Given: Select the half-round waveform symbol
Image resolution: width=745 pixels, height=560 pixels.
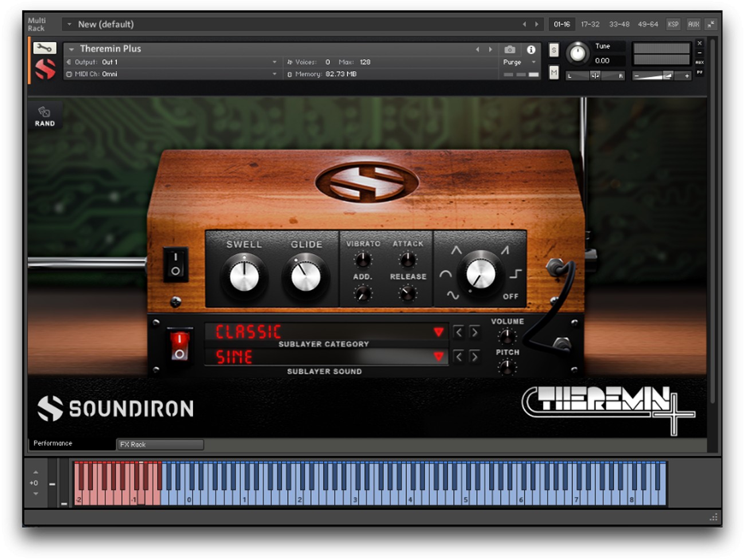Looking at the screenshot, I should [445, 275].
